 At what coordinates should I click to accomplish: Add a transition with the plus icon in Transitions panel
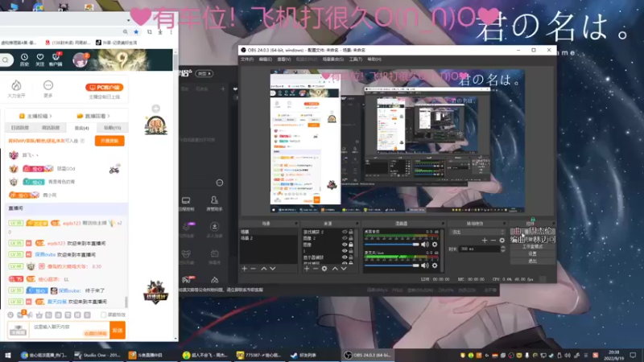[485, 240]
